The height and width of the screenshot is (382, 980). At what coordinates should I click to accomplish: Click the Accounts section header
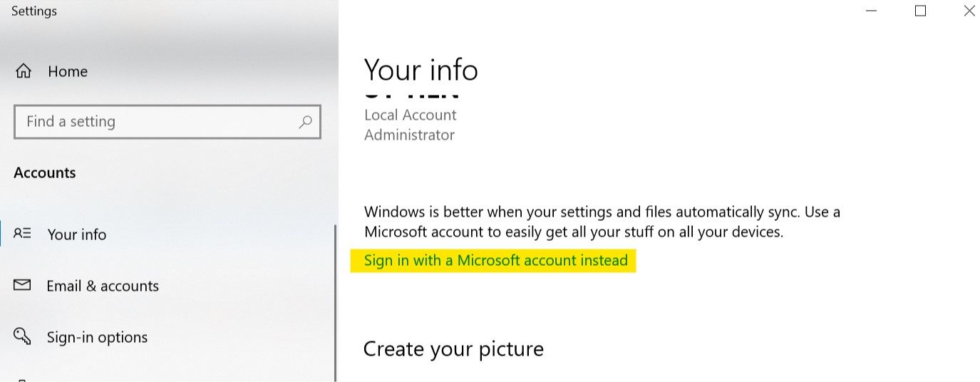[x=45, y=172]
